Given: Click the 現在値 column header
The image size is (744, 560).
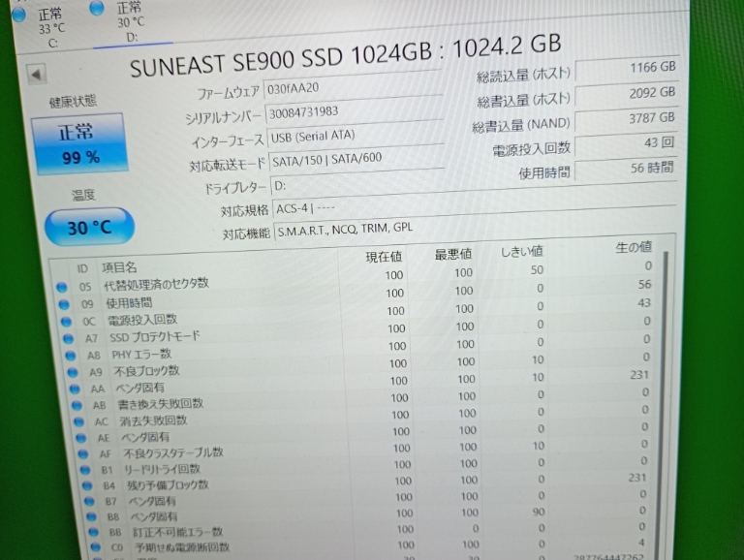Looking at the screenshot, I should [384, 257].
